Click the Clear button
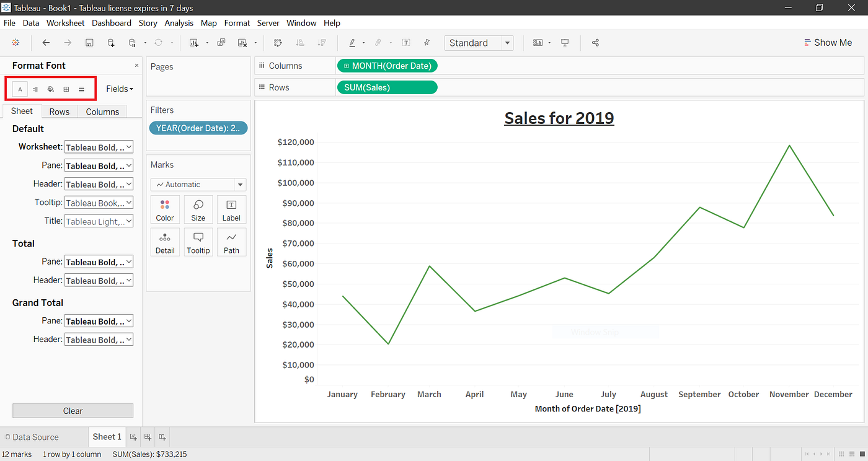The height and width of the screenshot is (461, 868). point(73,411)
